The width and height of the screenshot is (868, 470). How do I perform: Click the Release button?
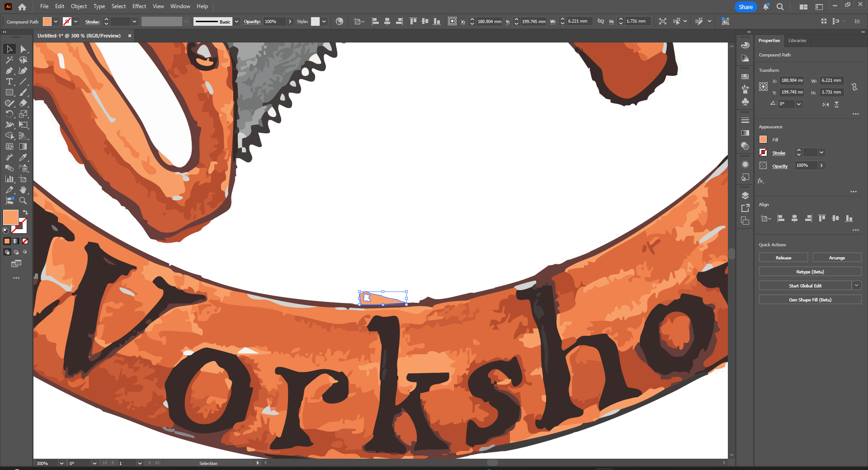click(x=783, y=258)
